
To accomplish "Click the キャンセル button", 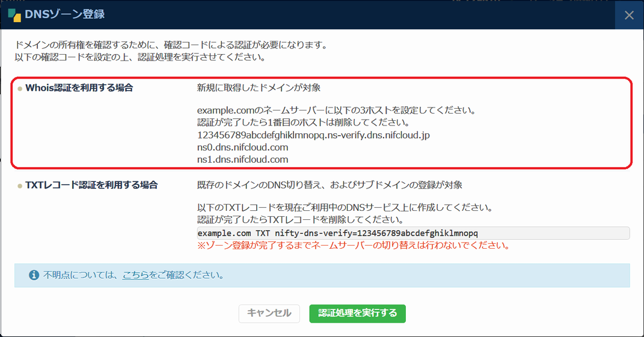I will 269,313.
